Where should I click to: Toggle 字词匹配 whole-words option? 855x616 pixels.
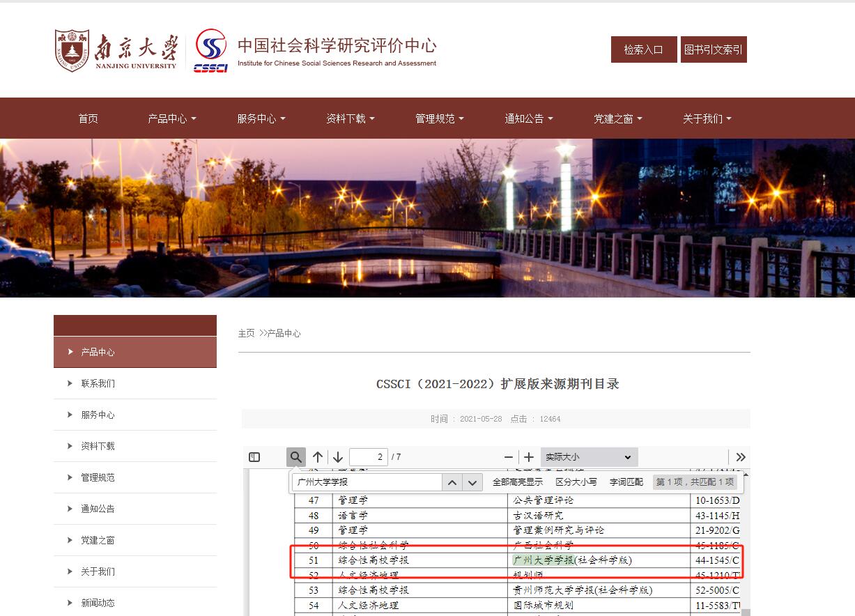tap(626, 482)
